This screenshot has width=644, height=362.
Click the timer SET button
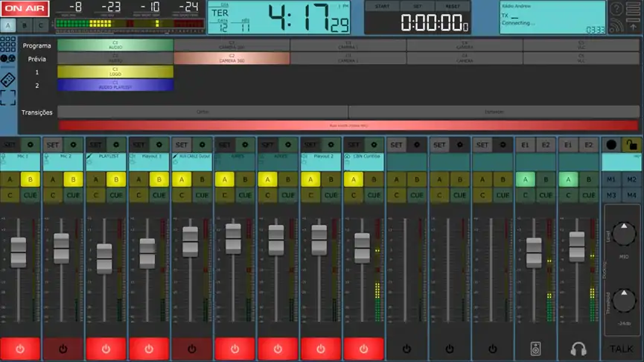click(x=417, y=6)
